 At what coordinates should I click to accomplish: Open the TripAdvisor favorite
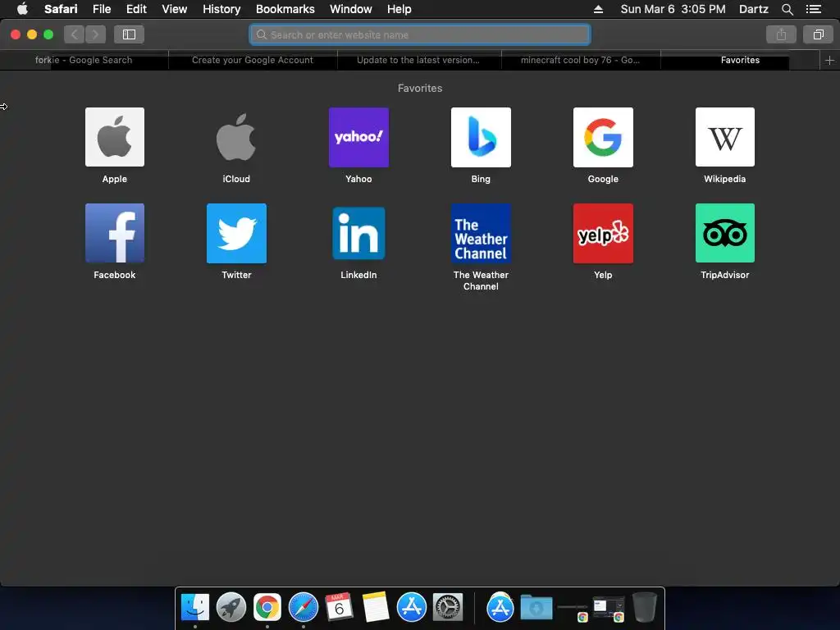(x=725, y=233)
